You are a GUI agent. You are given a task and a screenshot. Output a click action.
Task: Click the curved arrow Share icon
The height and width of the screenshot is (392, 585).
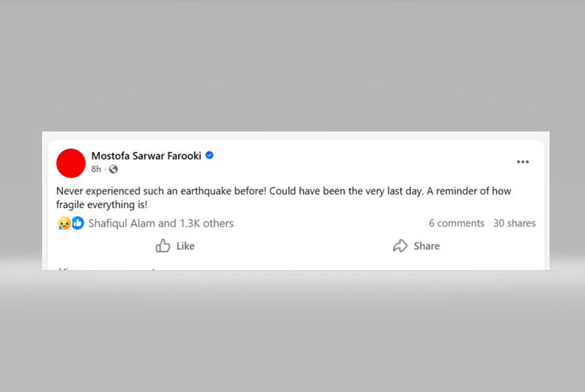coord(400,246)
